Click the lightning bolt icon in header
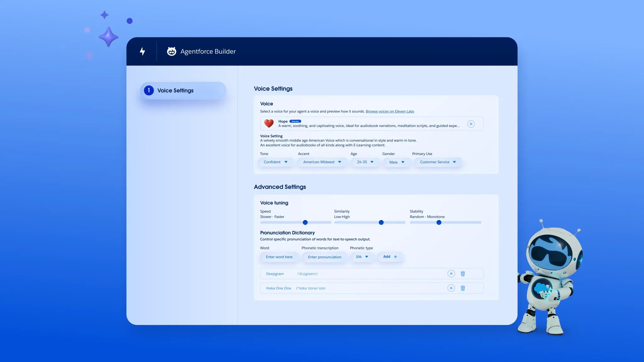Viewport: 644px width, 362px height. pyautogui.click(x=142, y=51)
